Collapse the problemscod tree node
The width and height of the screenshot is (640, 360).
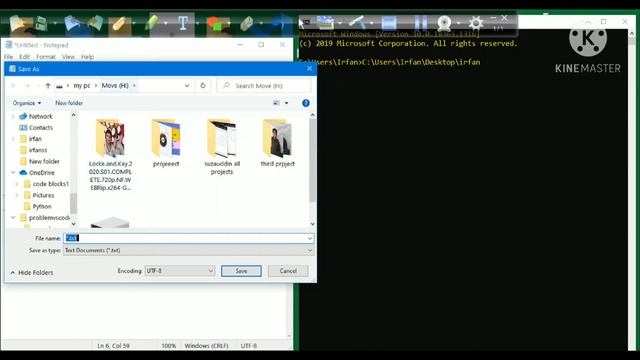(x=13, y=218)
